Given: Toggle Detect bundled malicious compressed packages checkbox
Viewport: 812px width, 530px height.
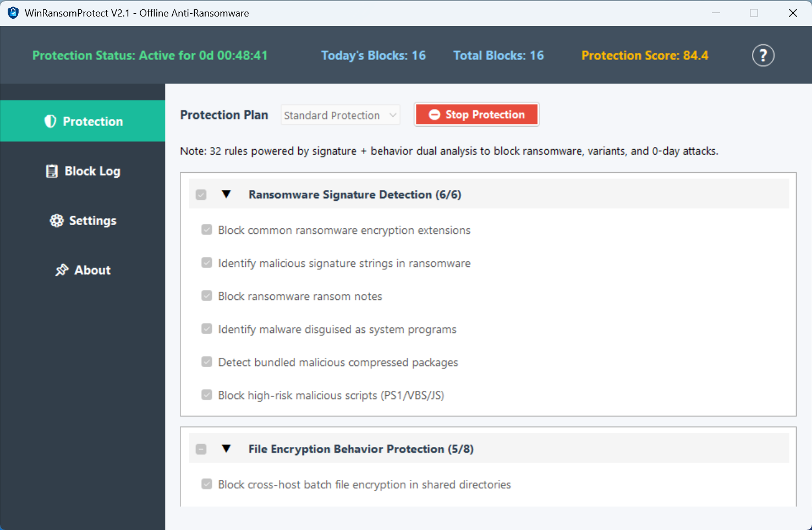Looking at the screenshot, I should [x=207, y=362].
